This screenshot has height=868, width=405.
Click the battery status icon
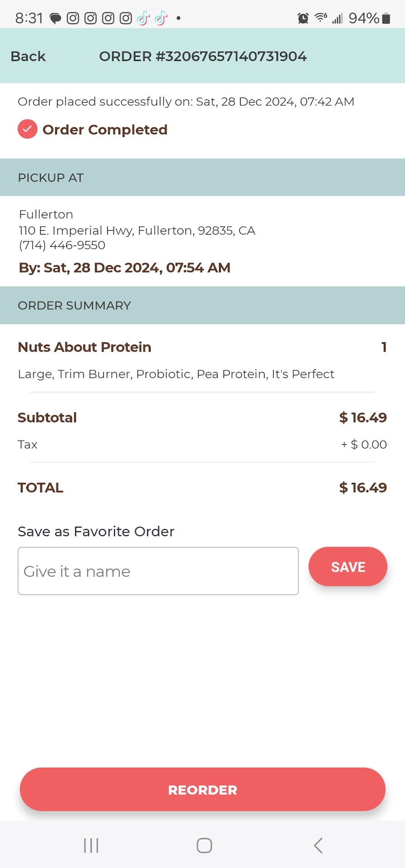coord(386,18)
